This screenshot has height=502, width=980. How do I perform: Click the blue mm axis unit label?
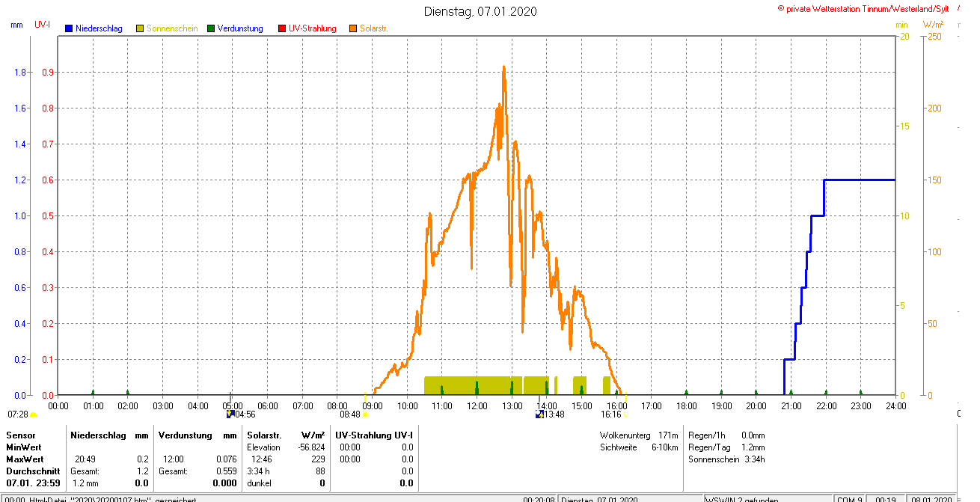[x=17, y=25]
